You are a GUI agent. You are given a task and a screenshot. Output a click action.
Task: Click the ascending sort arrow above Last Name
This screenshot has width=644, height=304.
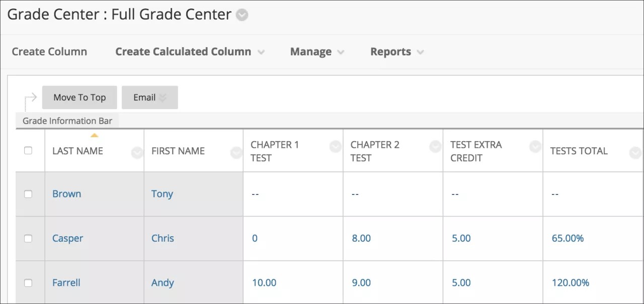(x=95, y=134)
